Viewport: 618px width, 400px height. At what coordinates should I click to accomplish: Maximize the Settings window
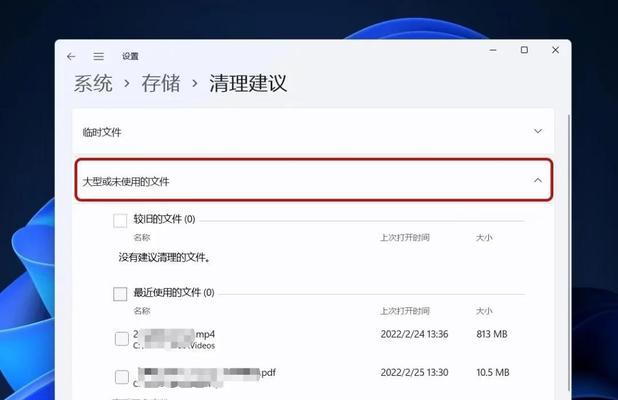tap(524, 50)
